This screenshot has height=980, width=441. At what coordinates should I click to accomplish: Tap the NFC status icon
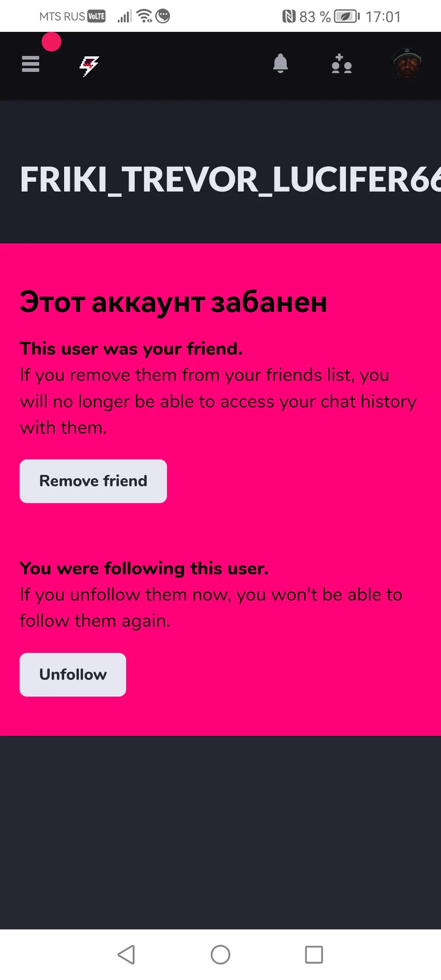(289, 17)
